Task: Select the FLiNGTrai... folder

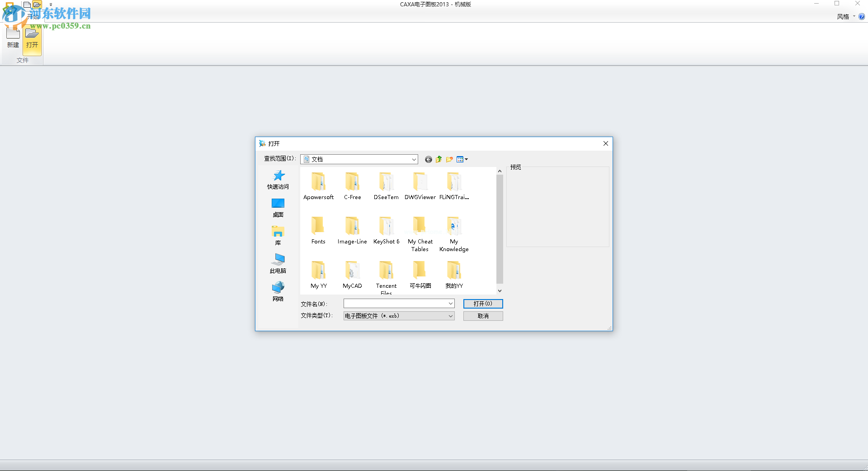Action: pyautogui.click(x=454, y=186)
